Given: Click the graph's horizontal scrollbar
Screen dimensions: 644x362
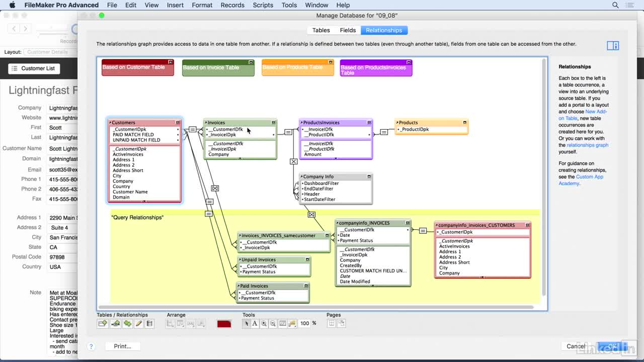Looking at the screenshot, I should click(316, 307).
